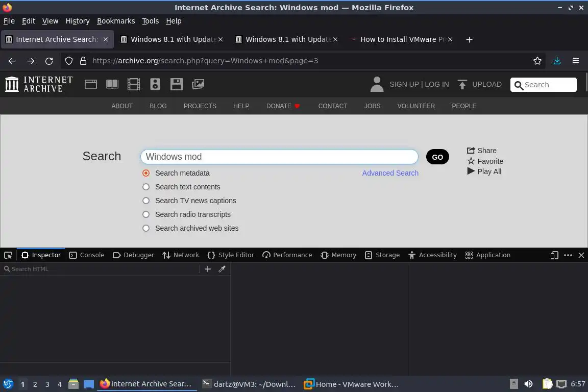Screen dimensions: 588x392
Task: Close the developer tools panel
Action: pyautogui.click(x=581, y=255)
